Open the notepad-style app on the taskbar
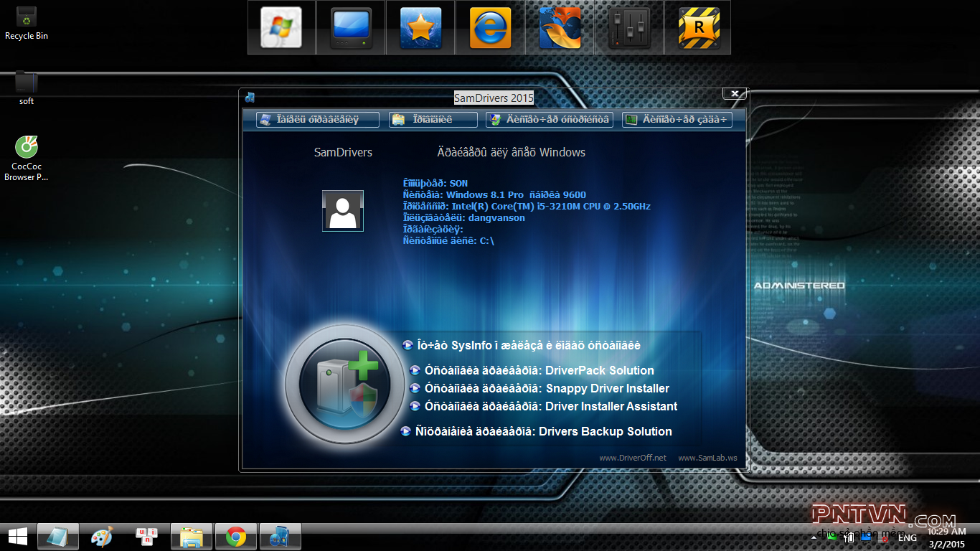The image size is (980, 551). click(x=57, y=537)
